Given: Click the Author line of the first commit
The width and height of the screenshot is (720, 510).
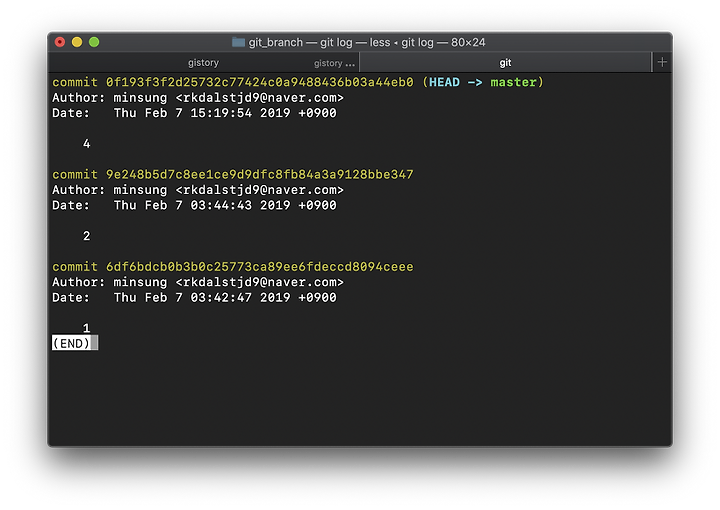Looking at the screenshot, I should point(197,98).
